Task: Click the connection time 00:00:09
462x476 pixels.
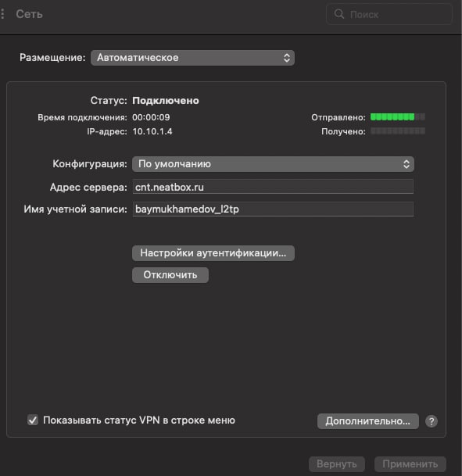Action: 151,117
